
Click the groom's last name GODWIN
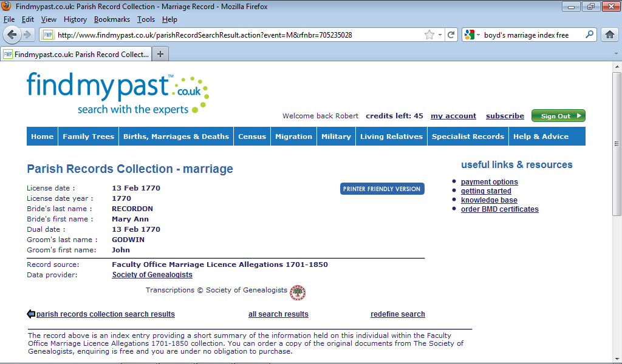coord(128,240)
